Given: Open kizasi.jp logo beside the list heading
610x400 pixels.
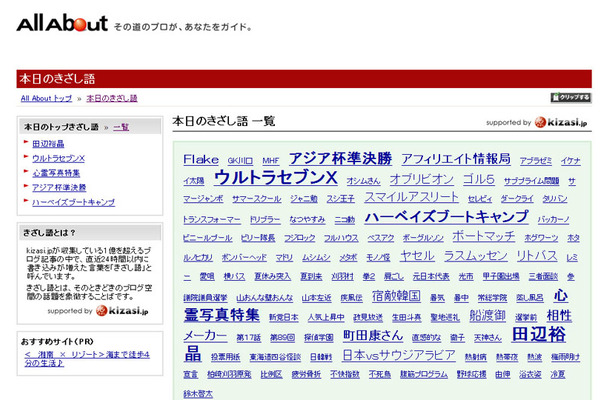Looking at the screenshot, I should [561, 122].
